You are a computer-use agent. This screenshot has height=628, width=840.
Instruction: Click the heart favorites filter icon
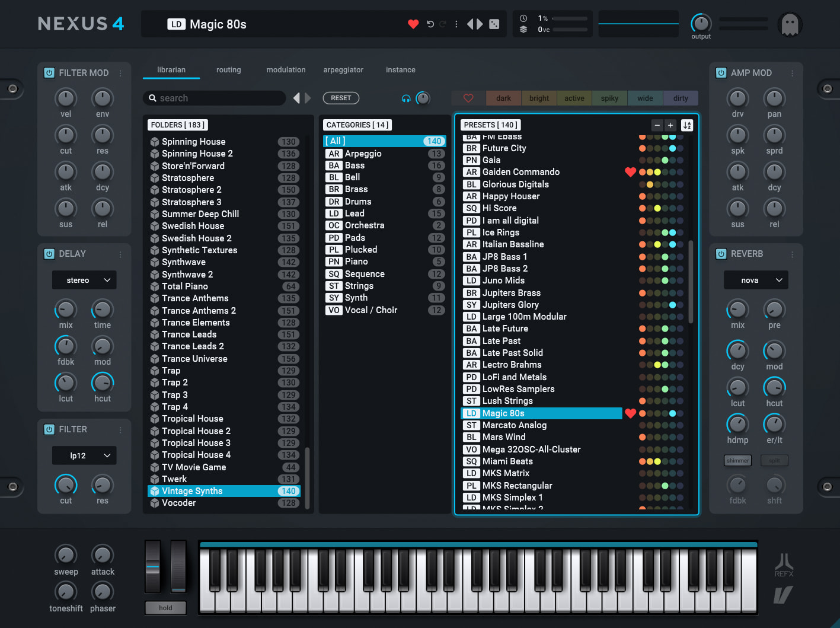[468, 98]
